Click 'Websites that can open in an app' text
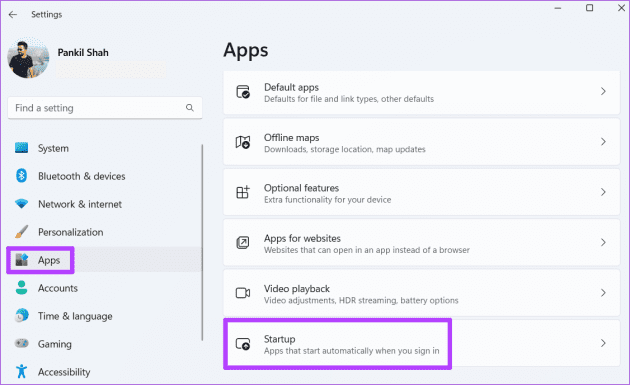630x385 pixels. pyautogui.click(x=366, y=250)
